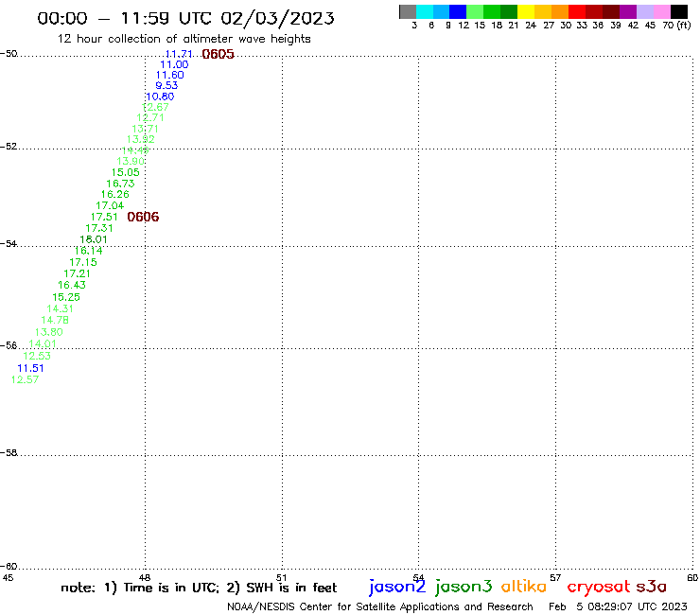700x615 pixels.
Task: Select the 11.00 wave height value
Action: (174, 64)
